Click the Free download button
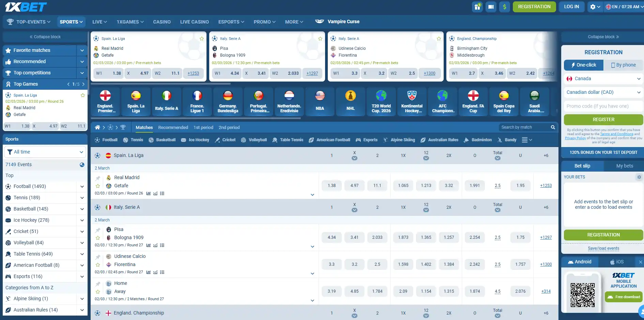644x320 pixels. tap(624, 297)
